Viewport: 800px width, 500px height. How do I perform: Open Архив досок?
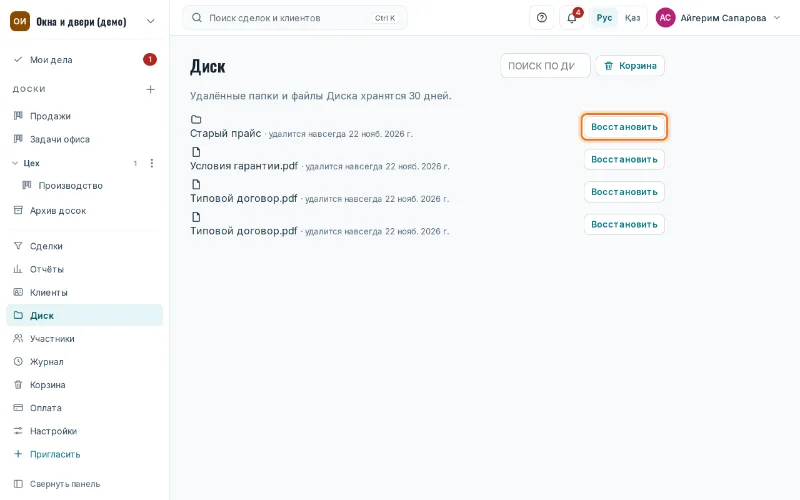coord(84,211)
